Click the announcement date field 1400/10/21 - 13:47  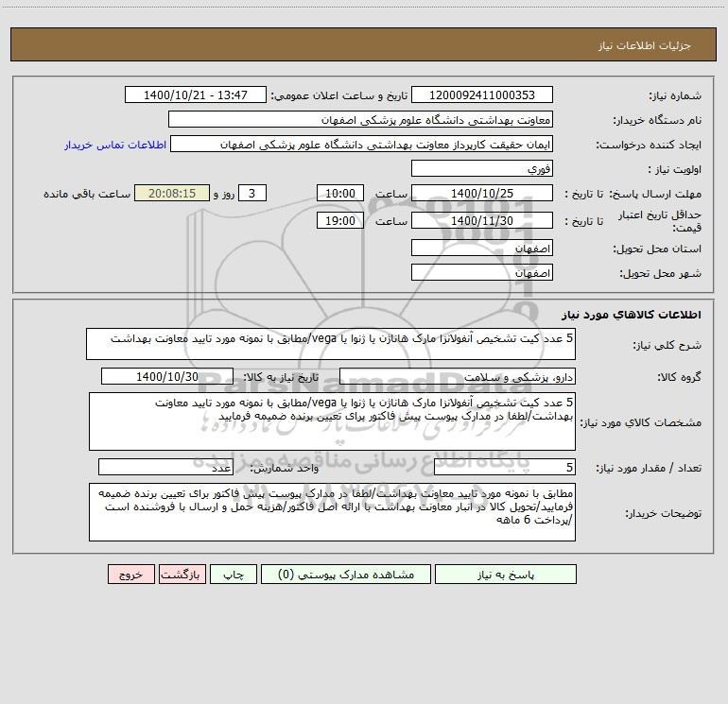196,94
